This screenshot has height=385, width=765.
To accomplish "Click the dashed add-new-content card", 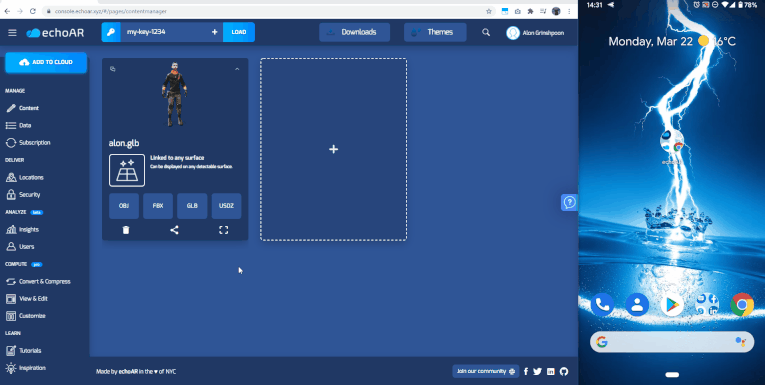I will tap(333, 149).
